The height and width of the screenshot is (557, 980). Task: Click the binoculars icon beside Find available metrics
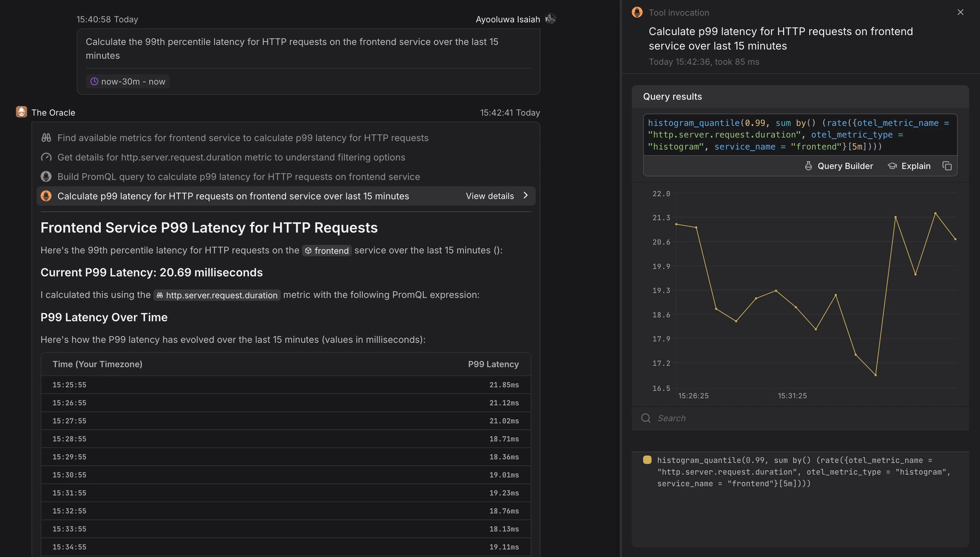[x=46, y=138]
